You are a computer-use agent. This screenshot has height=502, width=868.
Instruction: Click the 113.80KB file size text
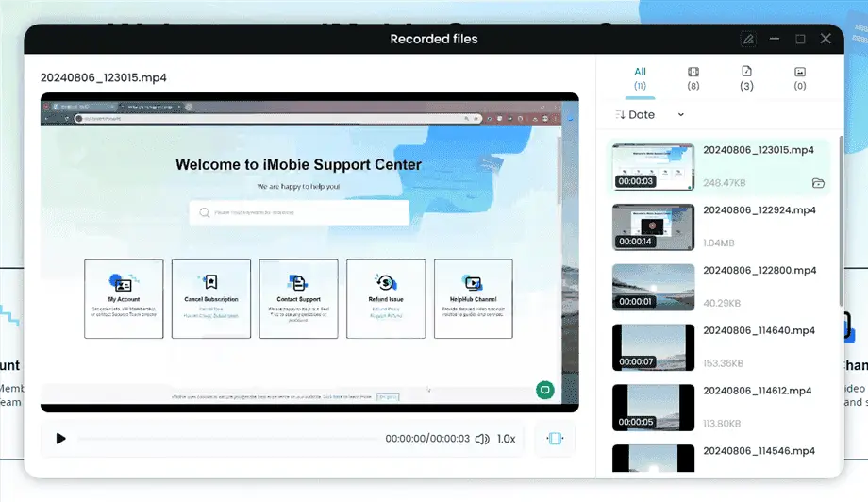(722, 424)
